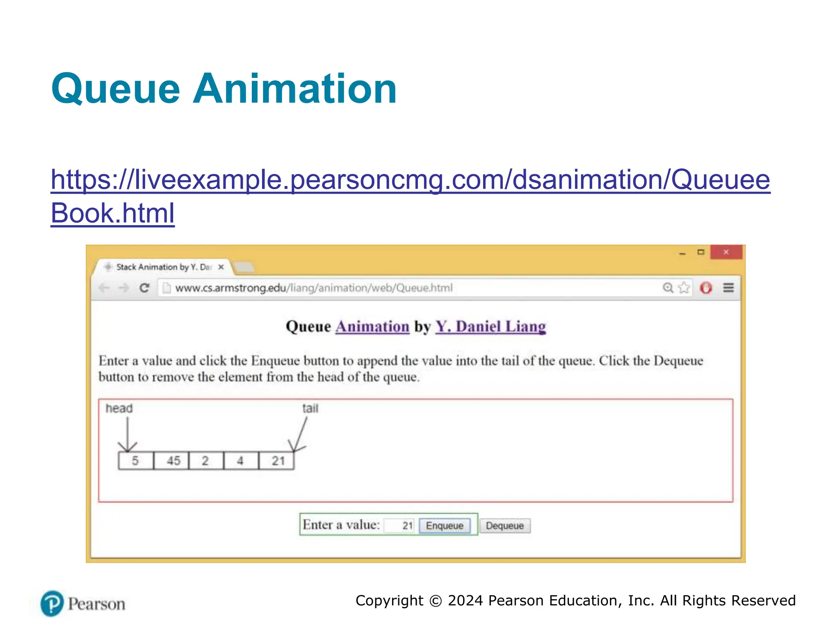The height and width of the screenshot is (630, 840).
Task: Open the browser hamburger menu
Action: pyautogui.click(x=728, y=288)
